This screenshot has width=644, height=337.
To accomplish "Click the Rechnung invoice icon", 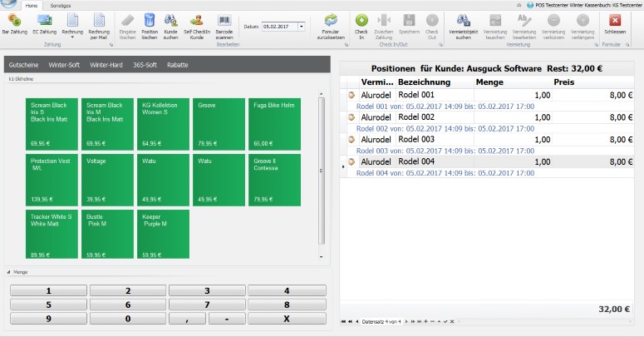I will point(72,20).
